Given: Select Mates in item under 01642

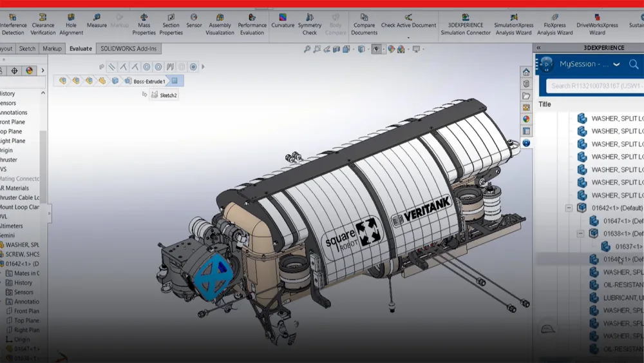Looking at the screenshot, I should (x=23, y=273).
